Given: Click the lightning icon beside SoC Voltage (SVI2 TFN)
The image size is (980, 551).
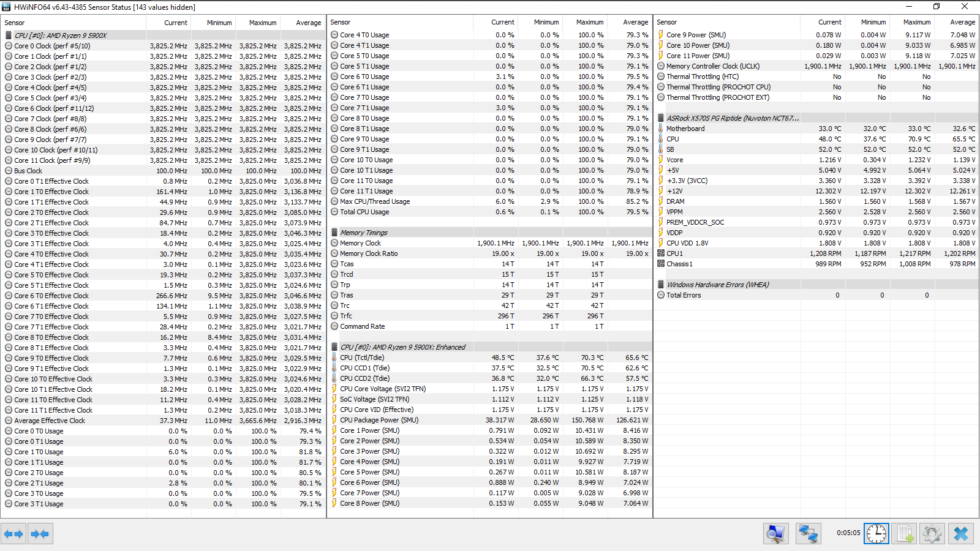Looking at the screenshot, I should pos(334,399).
